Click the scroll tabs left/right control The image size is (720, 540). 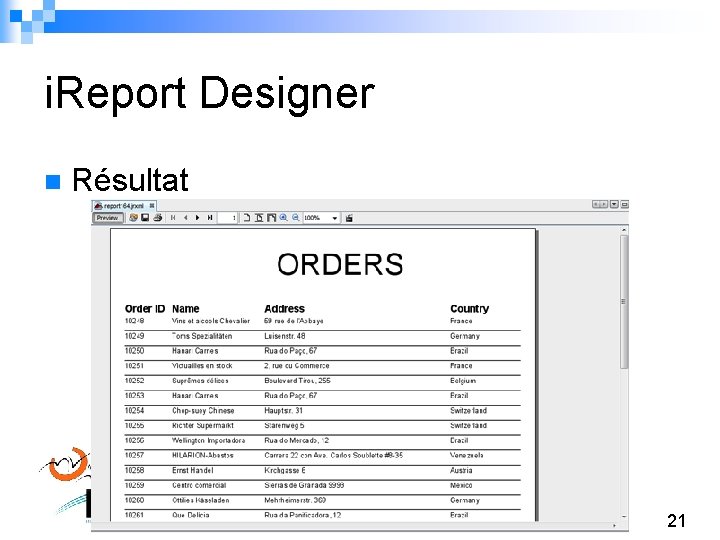click(600, 204)
